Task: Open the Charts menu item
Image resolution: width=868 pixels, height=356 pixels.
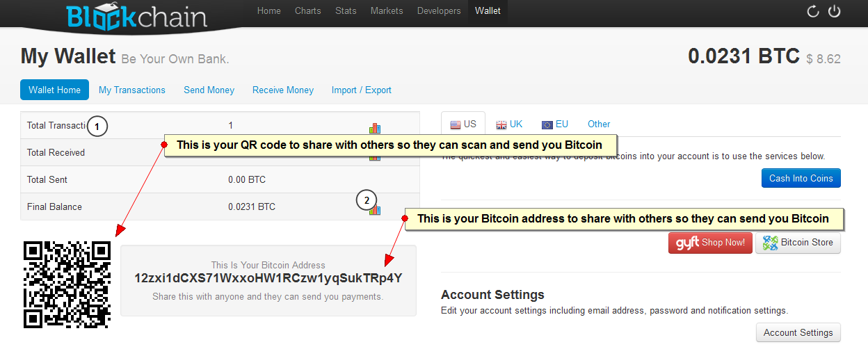Action: tap(308, 10)
